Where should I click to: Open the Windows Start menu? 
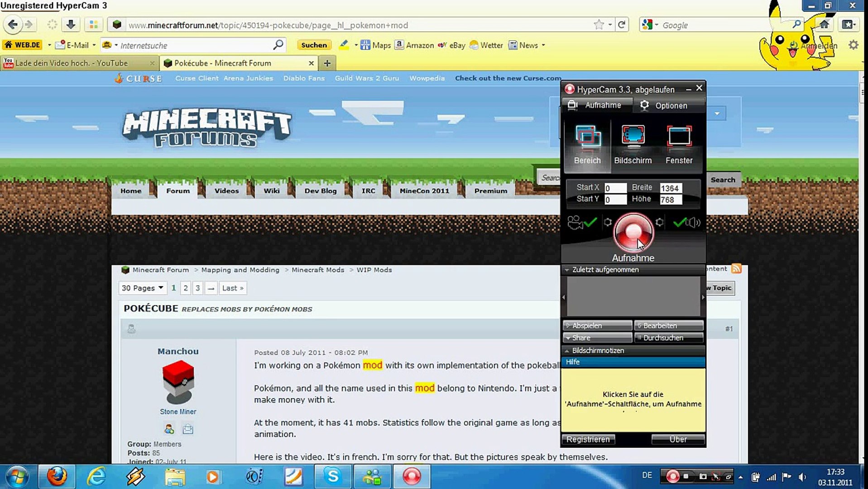(17, 477)
